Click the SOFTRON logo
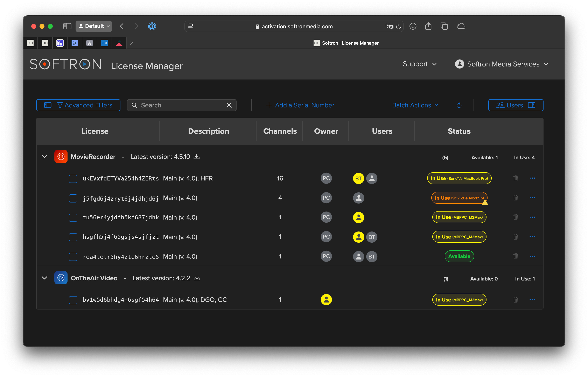 pyautogui.click(x=66, y=64)
